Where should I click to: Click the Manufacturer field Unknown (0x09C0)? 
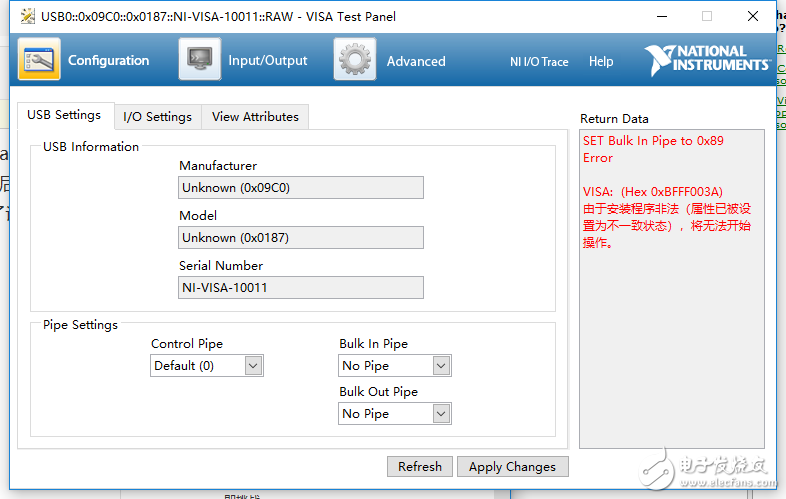click(x=301, y=188)
